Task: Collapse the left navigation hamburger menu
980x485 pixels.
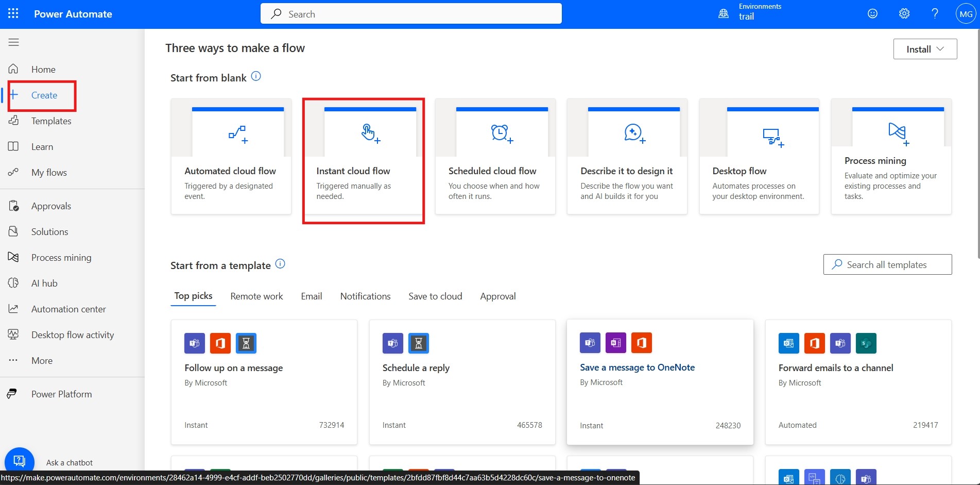Action: click(14, 42)
